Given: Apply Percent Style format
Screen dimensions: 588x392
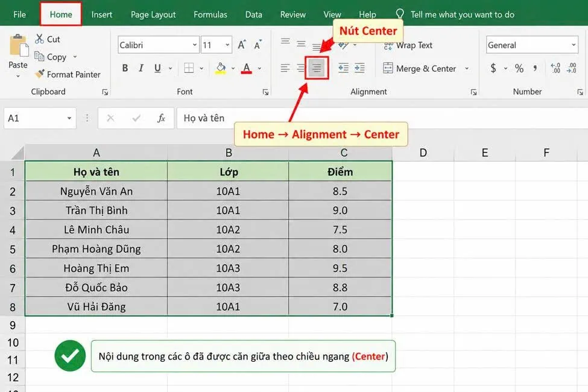Looking at the screenshot, I should (x=519, y=68).
